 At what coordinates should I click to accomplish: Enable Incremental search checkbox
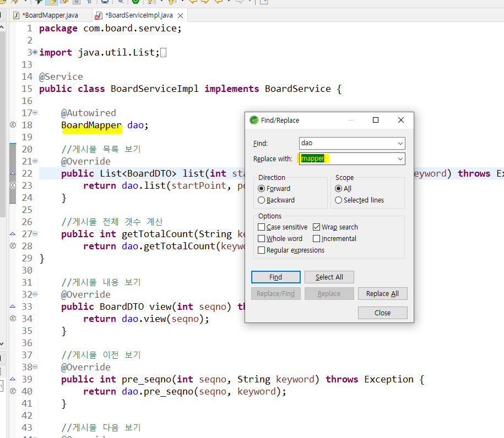[334, 239]
